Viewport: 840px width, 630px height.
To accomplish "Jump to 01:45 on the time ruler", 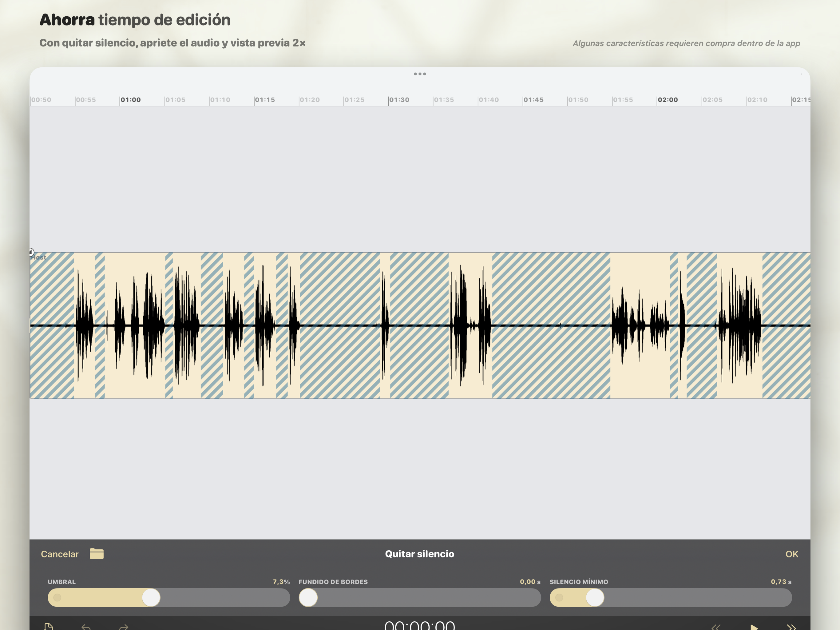I will pyautogui.click(x=533, y=100).
